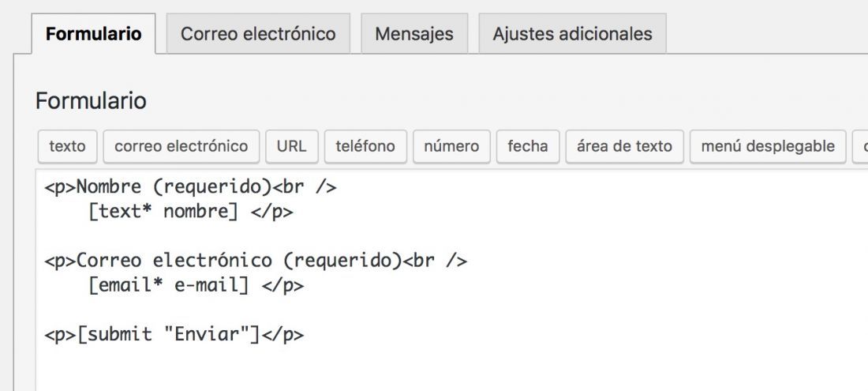868x391 pixels.
Task: Go to the Ajustes adicionales tab
Action: (x=572, y=34)
